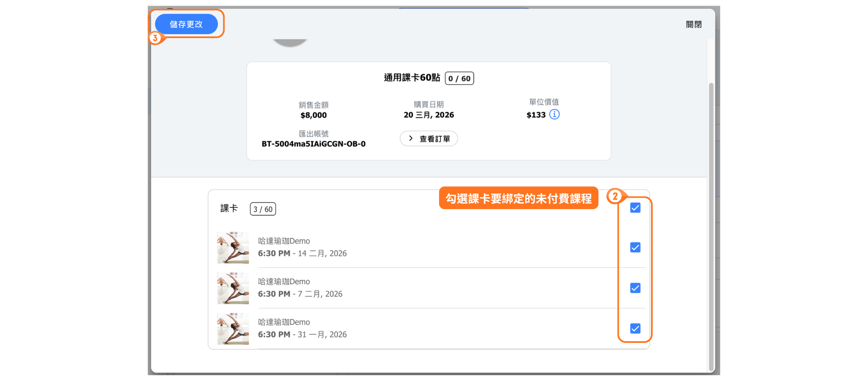Image resolution: width=868 pixels, height=381 pixels.
Task: Click the 0 / 60 points badge
Action: 459,78
